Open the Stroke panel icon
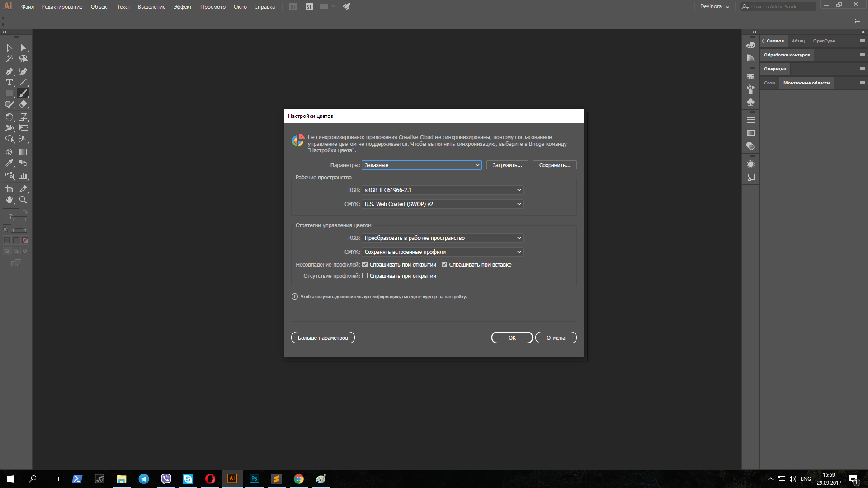Screen dimensions: 868x488 coord(750,120)
